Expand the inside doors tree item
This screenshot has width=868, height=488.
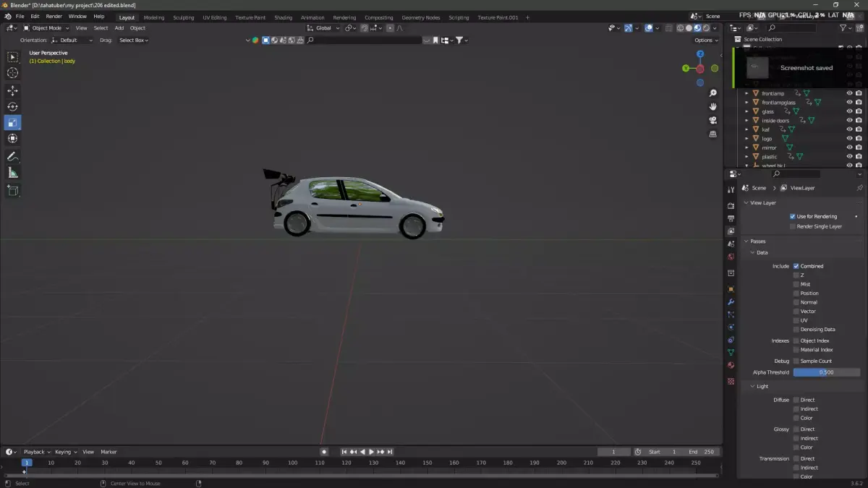pos(747,121)
